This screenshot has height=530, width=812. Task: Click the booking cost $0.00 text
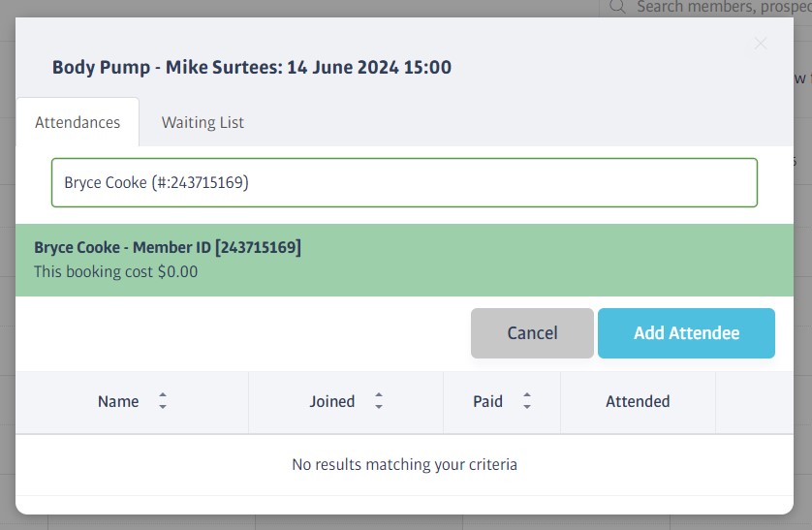(116, 271)
